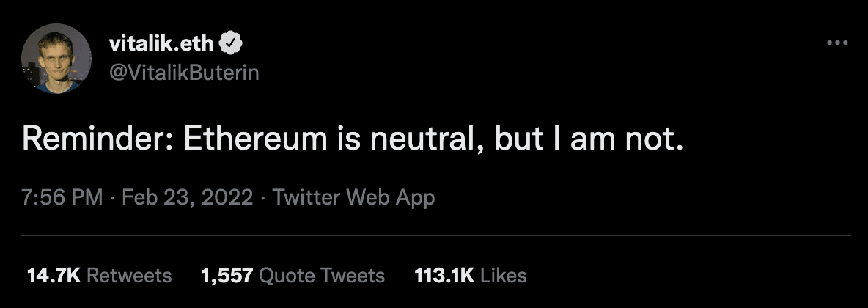Click the 113.1K like count number

click(444, 276)
